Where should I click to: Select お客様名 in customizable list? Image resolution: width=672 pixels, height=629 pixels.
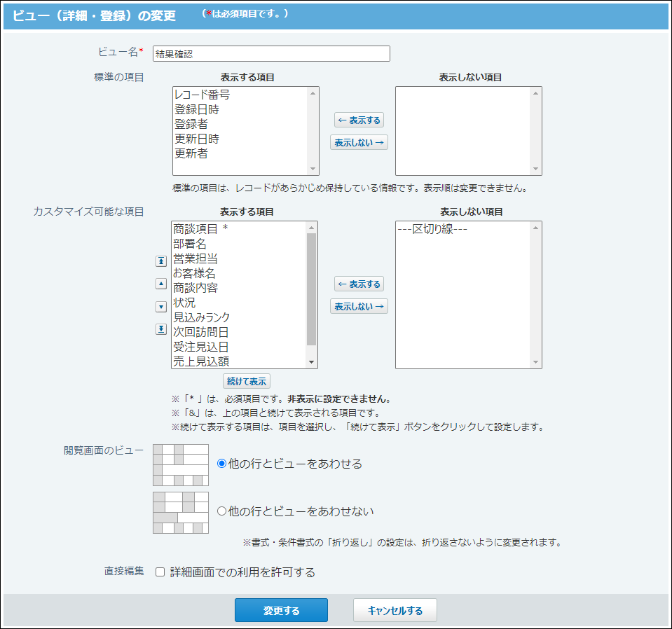[239, 273]
